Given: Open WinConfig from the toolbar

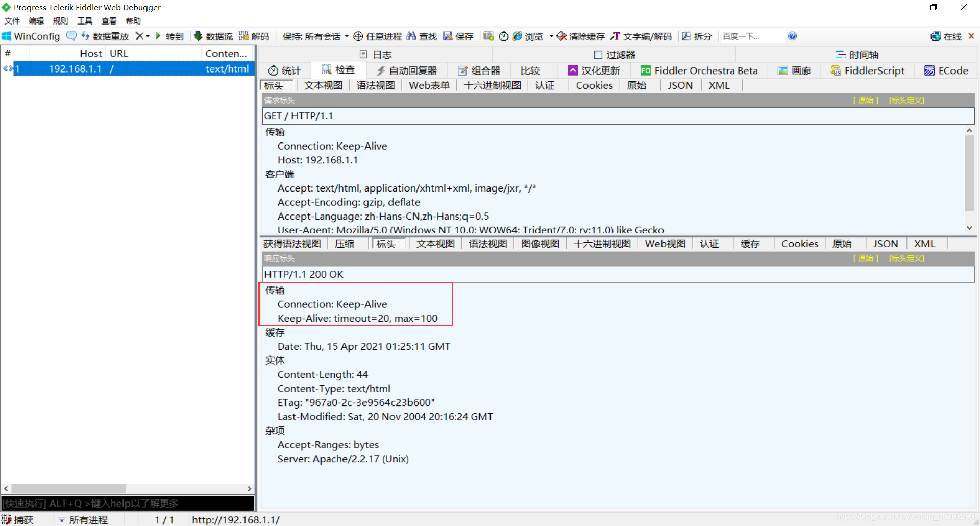Looking at the screenshot, I should pyautogui.click(x=31, y=36).
